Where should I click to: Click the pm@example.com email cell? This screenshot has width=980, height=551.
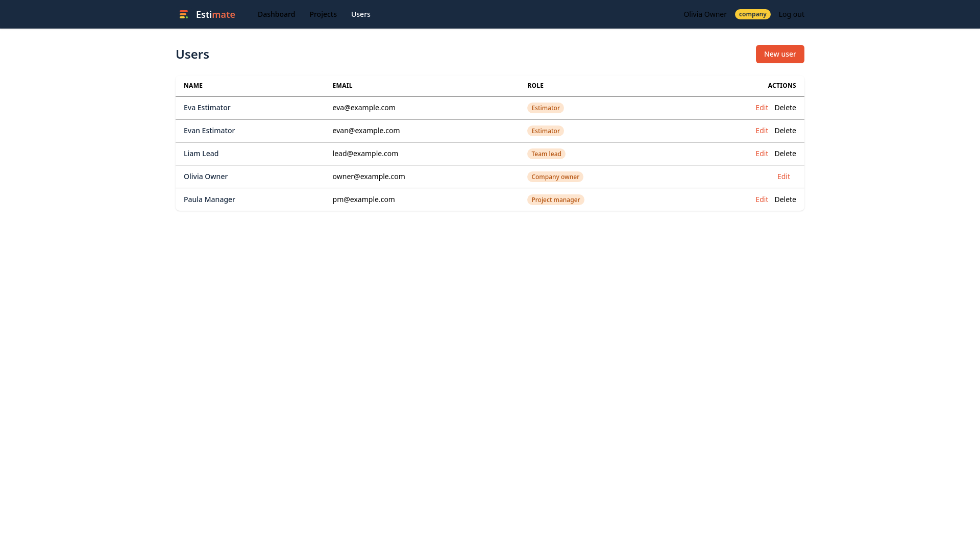(363, 199)
